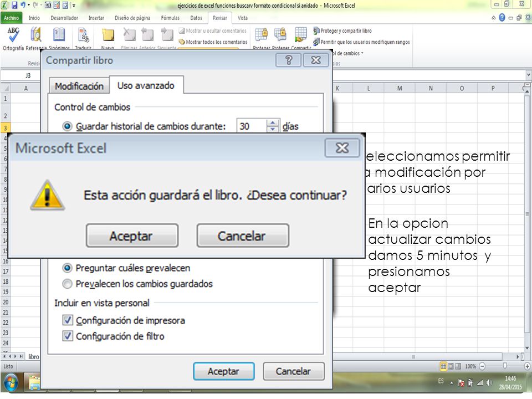
Task: Insert a Nuevo comentario from the ribbon
Action: pos(108,35)
